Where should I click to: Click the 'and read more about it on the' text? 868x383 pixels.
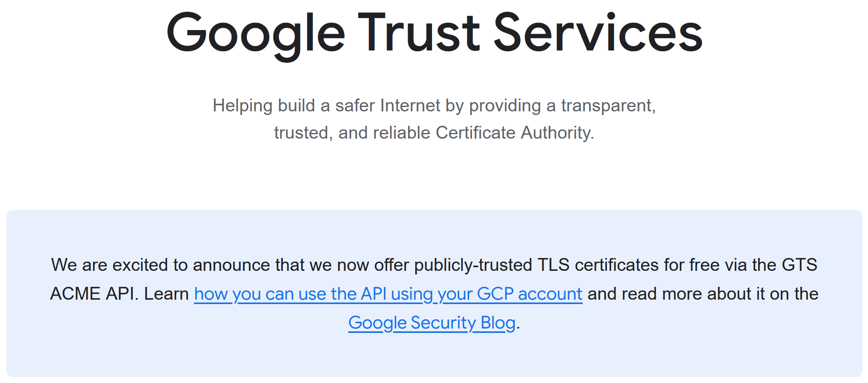tap(703, 294)
